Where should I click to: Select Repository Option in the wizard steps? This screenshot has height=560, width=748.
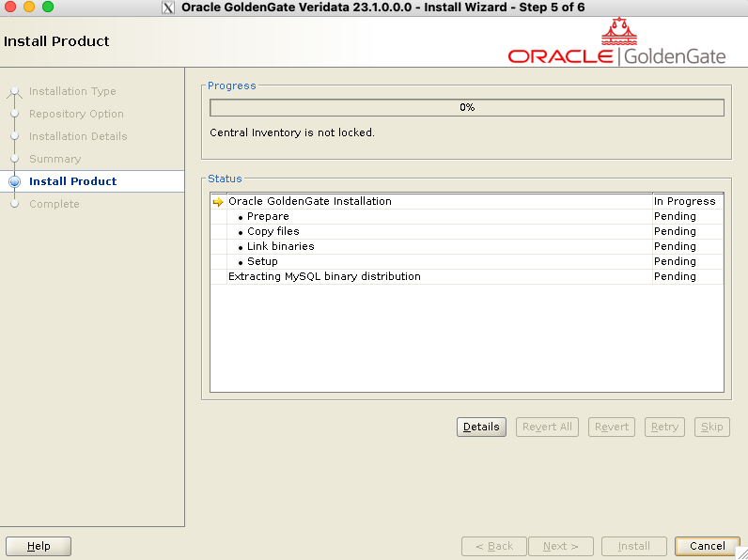pos(76,114)
